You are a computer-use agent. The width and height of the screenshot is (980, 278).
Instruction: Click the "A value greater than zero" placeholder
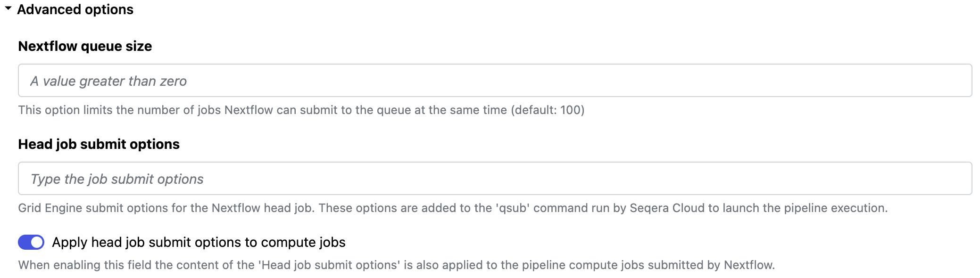click(x=108, y=81)
